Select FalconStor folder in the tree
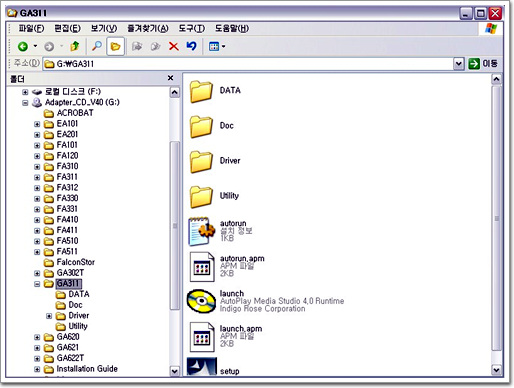This screenshot has height=388, width=514. (69, 262)
